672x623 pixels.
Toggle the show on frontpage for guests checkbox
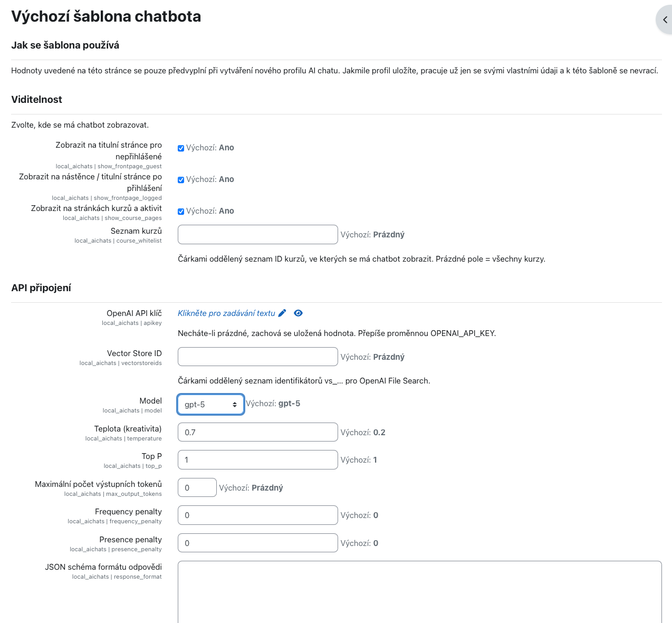[x=181, y=148]
